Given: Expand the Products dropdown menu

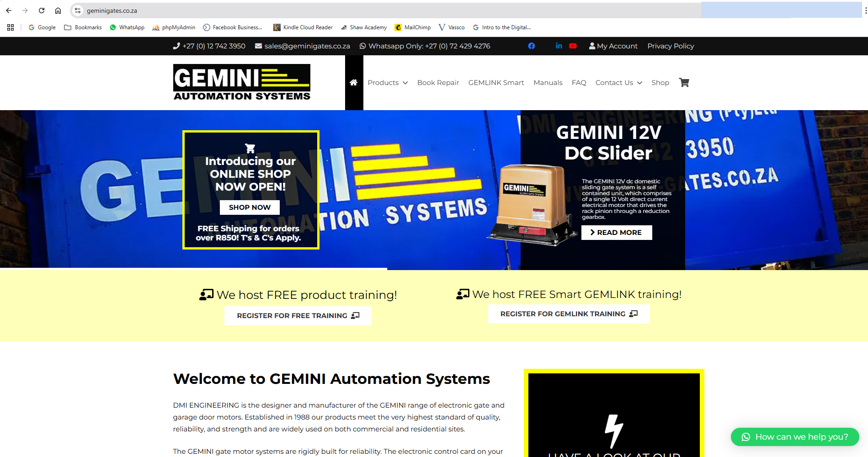Looking at the screenshot, I should pos(388,83).
